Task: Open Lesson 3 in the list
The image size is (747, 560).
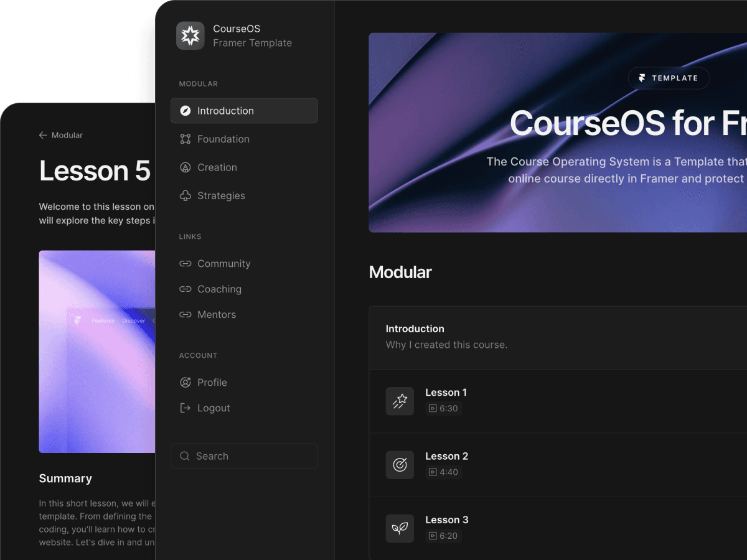Action: 558,528
